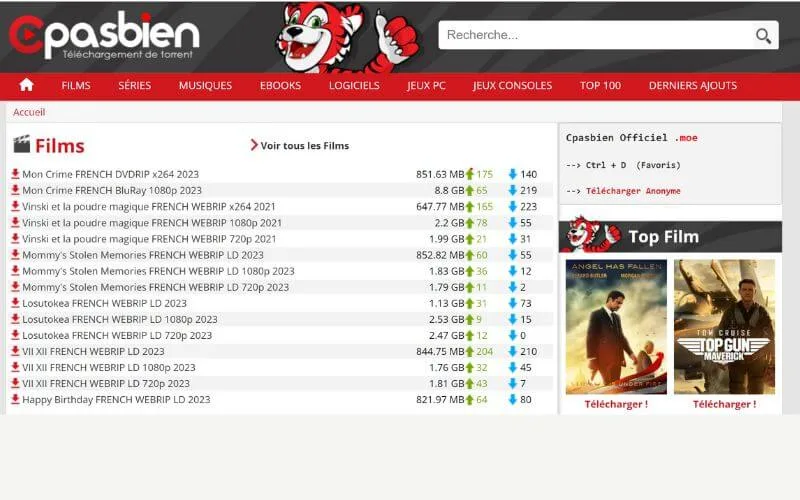This screenshot has width=800, height=500.
Task: Click download icon for Vinski WEBRIP 1080p
Action: [x=15, y=222]
